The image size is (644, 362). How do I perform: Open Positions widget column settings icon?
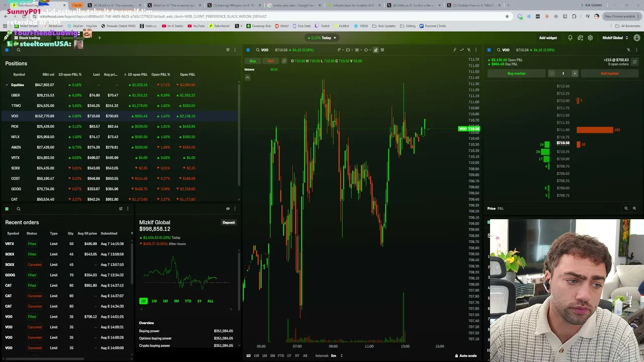228,50
